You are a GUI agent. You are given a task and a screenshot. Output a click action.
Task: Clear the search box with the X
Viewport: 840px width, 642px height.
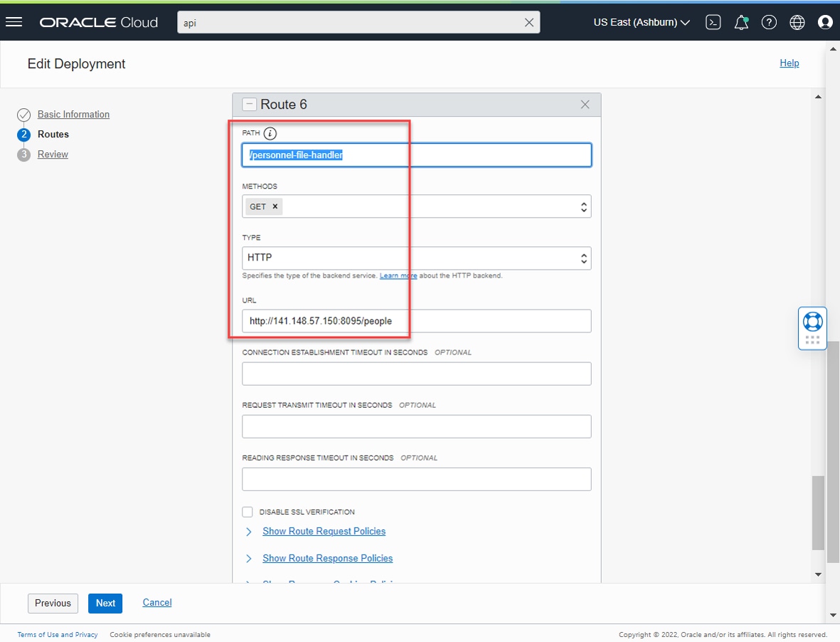[528, 22]
